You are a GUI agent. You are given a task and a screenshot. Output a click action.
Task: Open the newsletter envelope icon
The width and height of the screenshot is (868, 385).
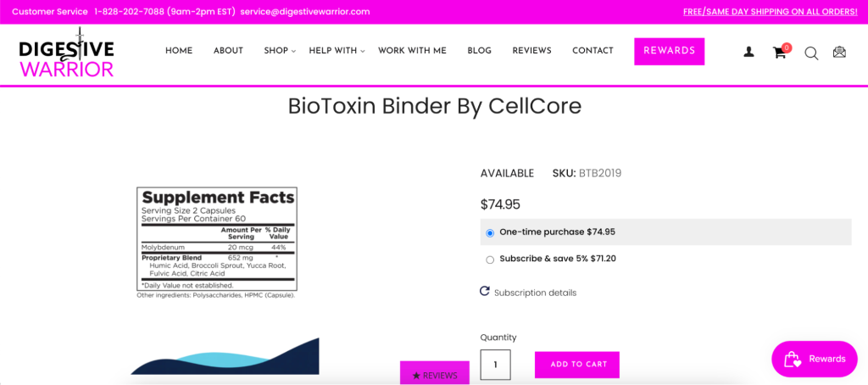click(839, 52)
